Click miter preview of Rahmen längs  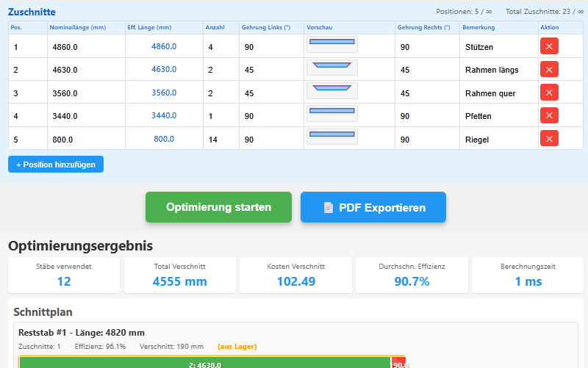[x=331, y=68]
